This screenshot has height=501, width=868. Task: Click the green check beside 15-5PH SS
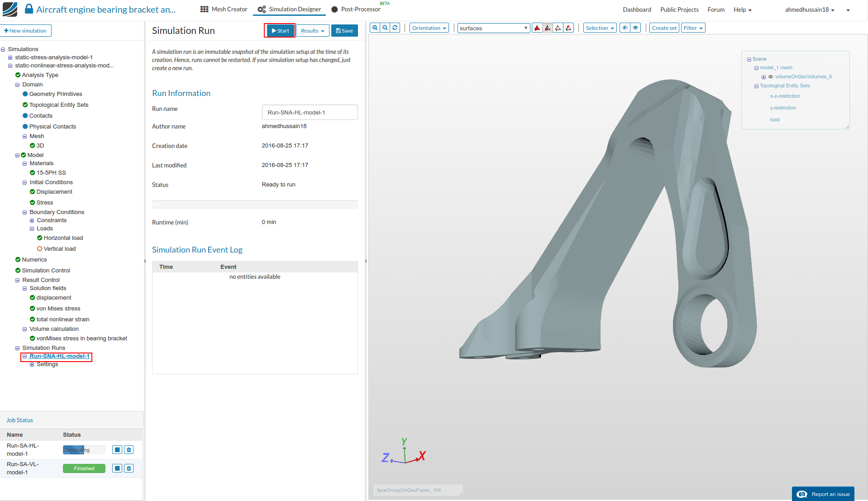(32, 173)
